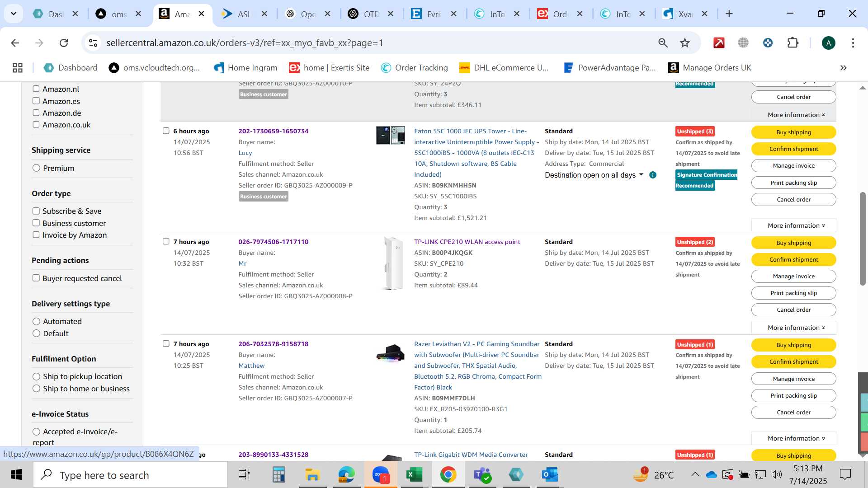
Task: Open the notifications center icon
Action: pos(845,474)
